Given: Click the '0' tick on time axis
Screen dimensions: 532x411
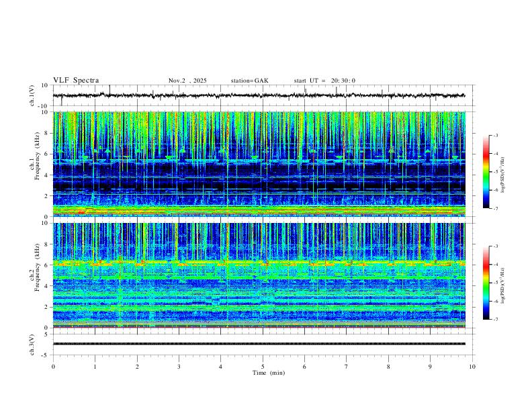Looking at the screenshot, I should (x=53, y=367).
